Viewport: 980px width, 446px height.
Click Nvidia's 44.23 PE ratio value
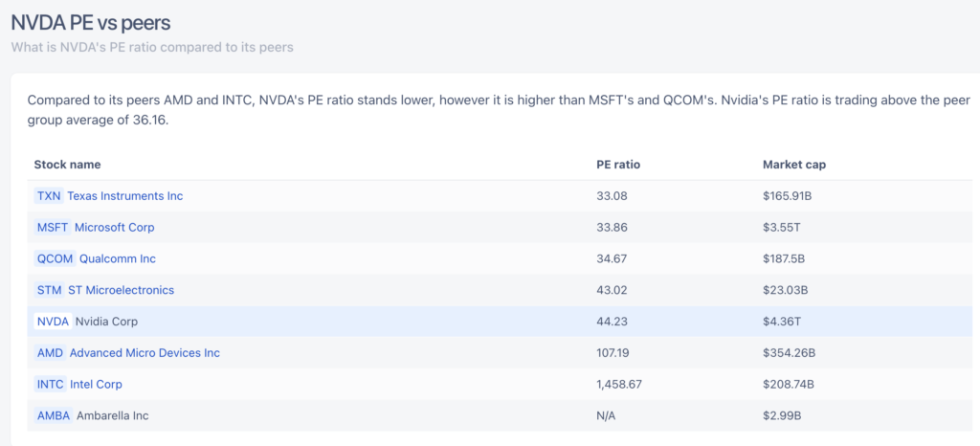[612, 322]
